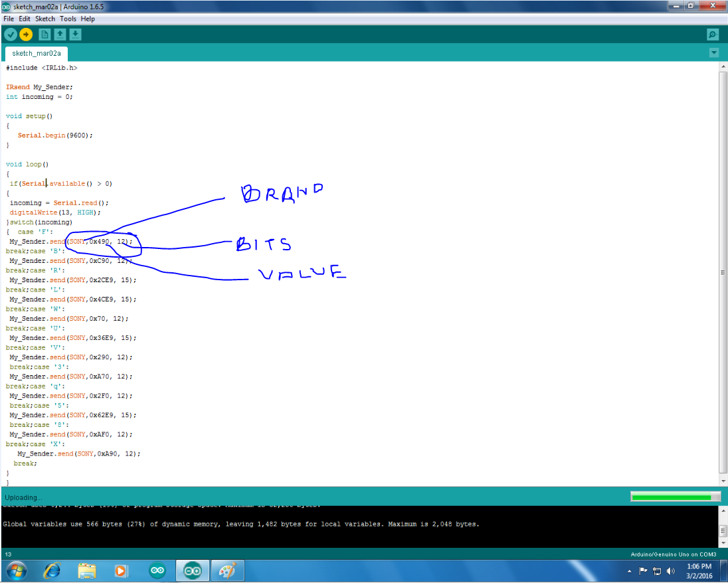Click the 'Uploading...' status text
The image size is (728, 583).
click(x=23, y=497)
